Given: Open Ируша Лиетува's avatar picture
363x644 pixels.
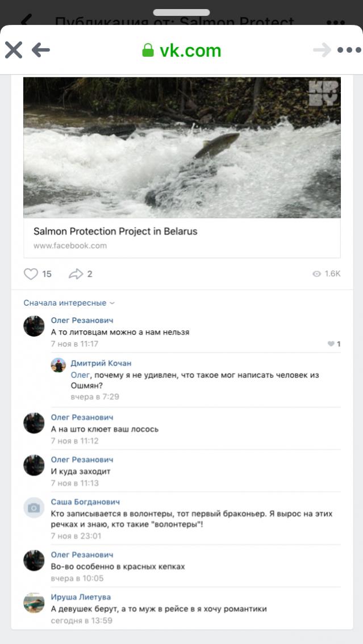Looking at the screenshot, I should (34, 603).
